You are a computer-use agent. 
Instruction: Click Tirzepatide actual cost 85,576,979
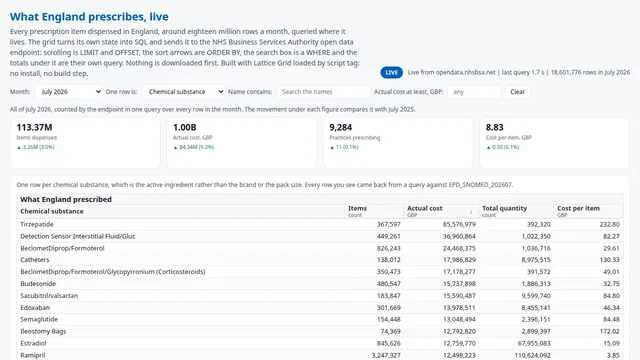pyautogui.click(x=459, y=224)
